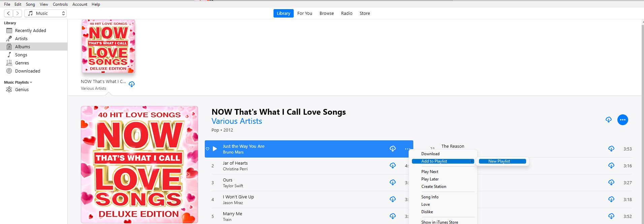Select Genres in the sidebar
Screen dimensions: 644x224
tap(34, 63)
